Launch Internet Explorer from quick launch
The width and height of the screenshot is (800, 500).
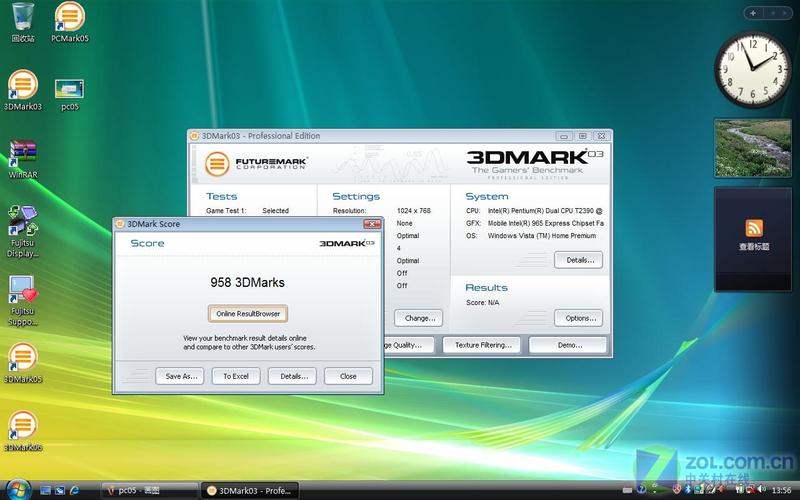point(74,490)
